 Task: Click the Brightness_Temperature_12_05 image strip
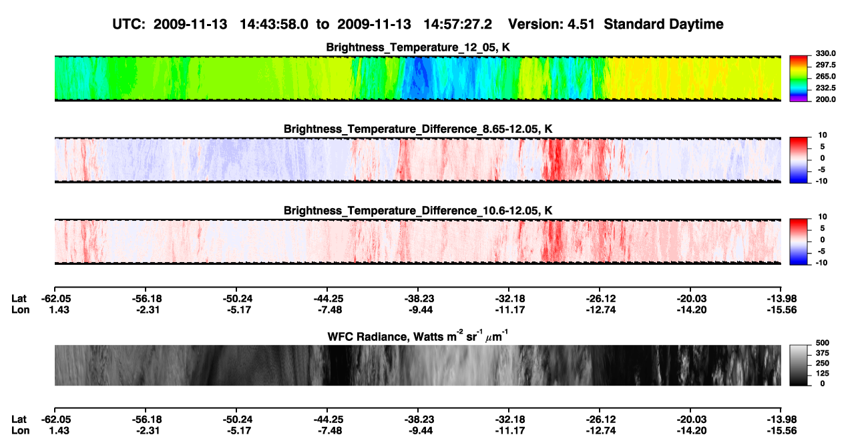tap(418, 78)
